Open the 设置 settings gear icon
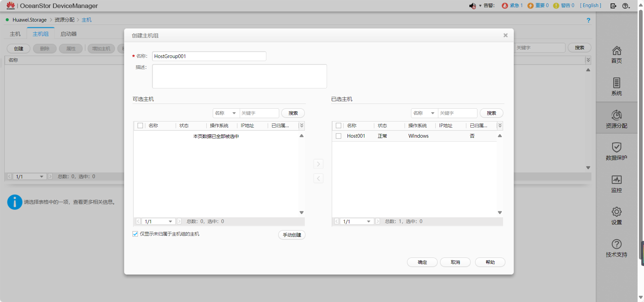The image size is (644, 302). click(x=616, y=216)
